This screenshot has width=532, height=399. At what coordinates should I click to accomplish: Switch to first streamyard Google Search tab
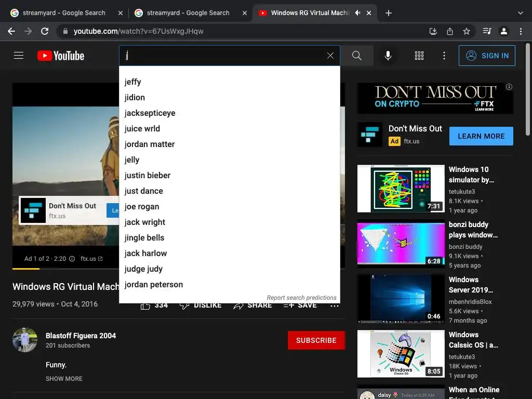(x=64, y=13)
